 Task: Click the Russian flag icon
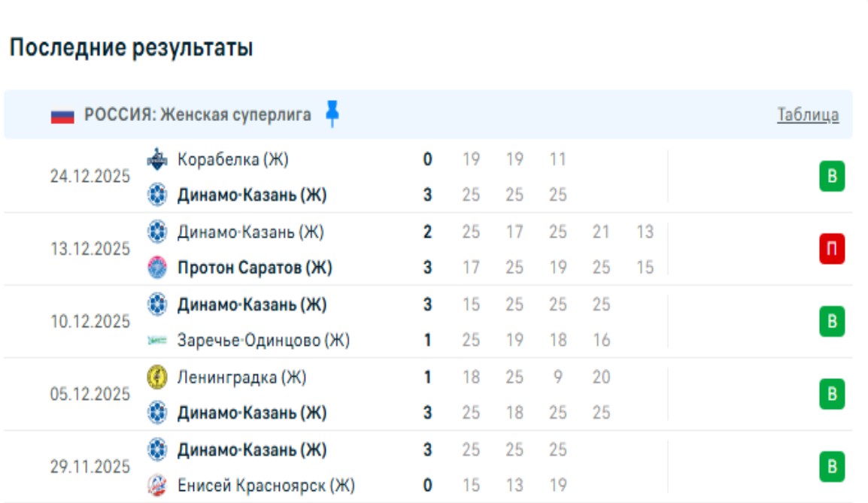click(62, 116)
